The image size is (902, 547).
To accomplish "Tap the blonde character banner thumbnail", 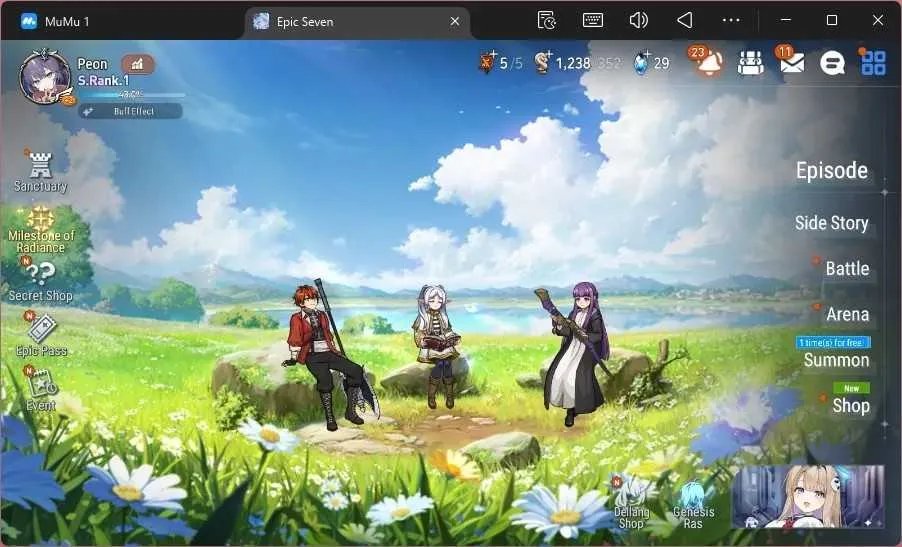I will pyautogui.click(x=808, y=496).
